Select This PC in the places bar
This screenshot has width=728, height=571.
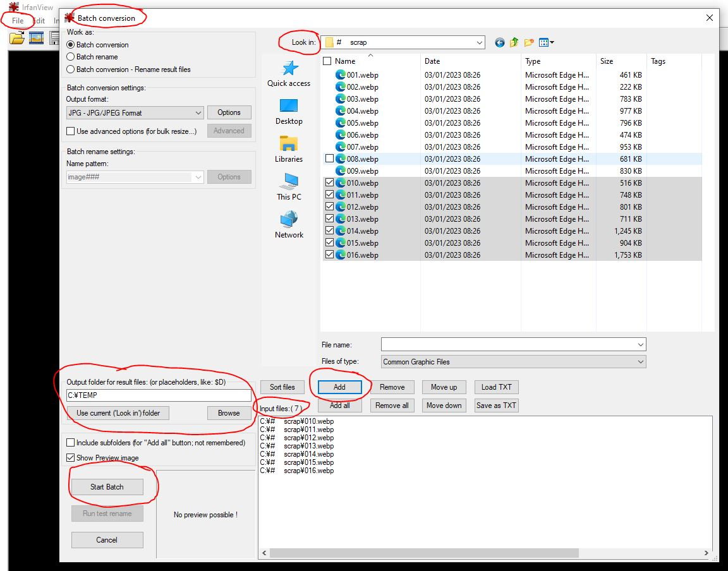pyautogui.click(x=289, y=188)
